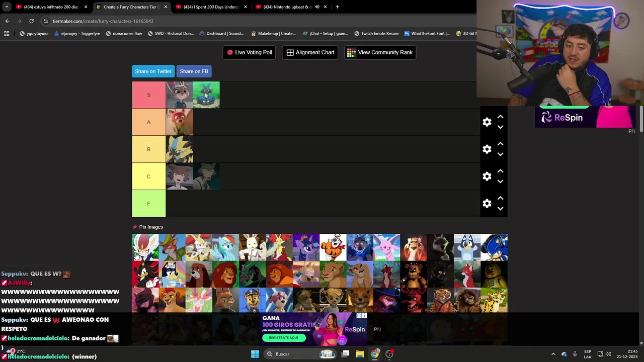
Task: Select Create a Furry Characters Tier tab
Action: (x=131, y=7)
